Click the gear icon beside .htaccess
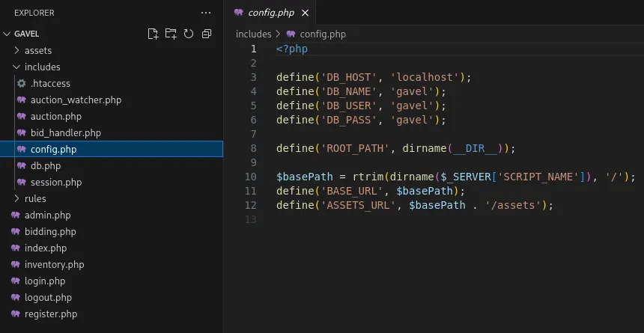644x333 pixels. [x=22, y=83]
